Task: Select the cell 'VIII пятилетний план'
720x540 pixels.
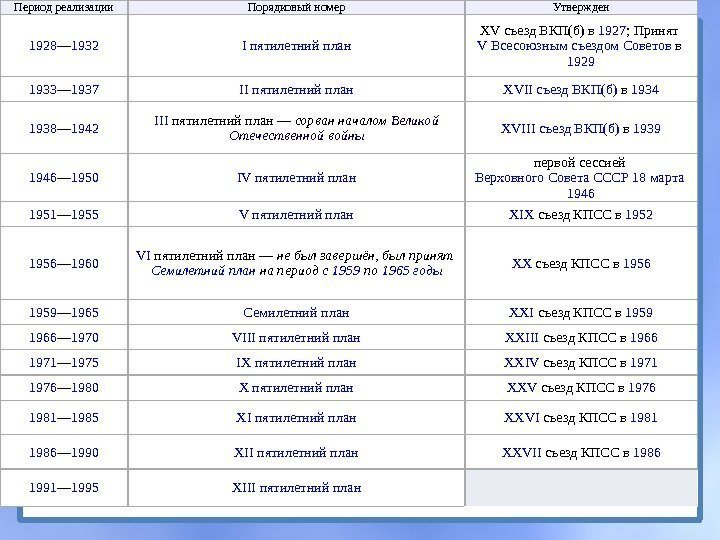Action: click(296, 338)
